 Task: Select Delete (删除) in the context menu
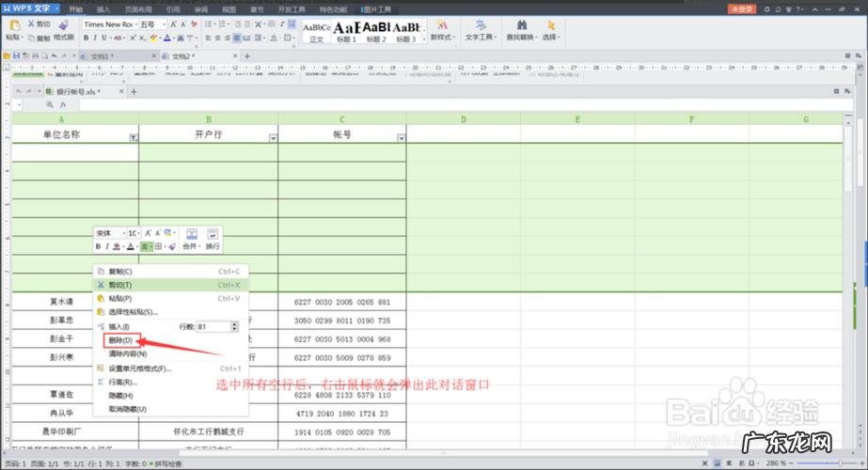point(122,339)
